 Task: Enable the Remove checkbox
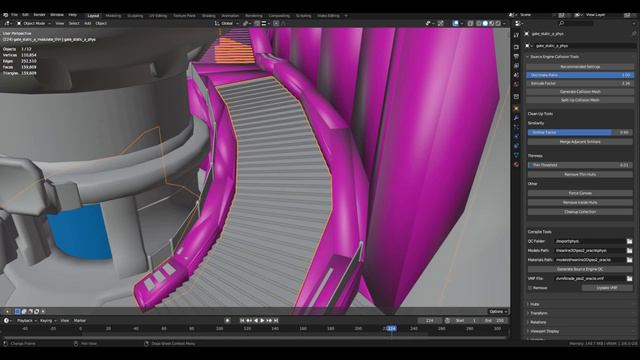(530, 288)
